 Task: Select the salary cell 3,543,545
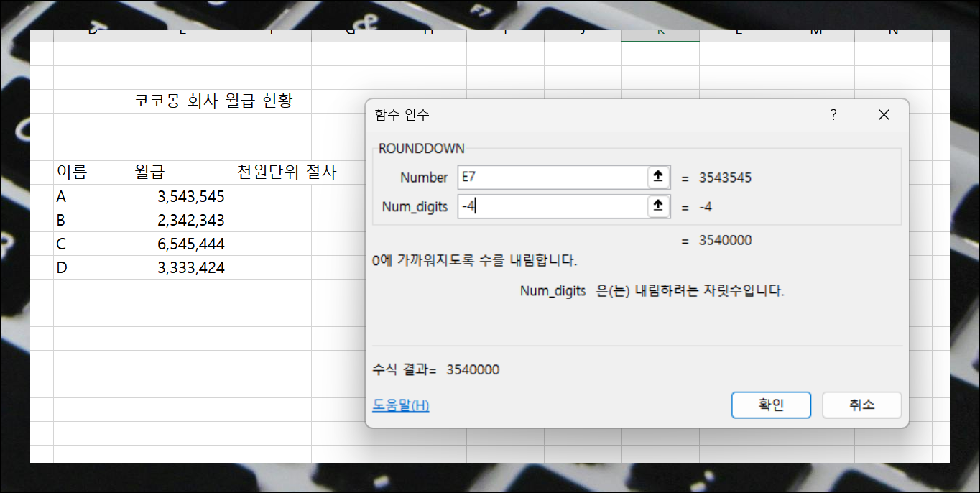182,196
